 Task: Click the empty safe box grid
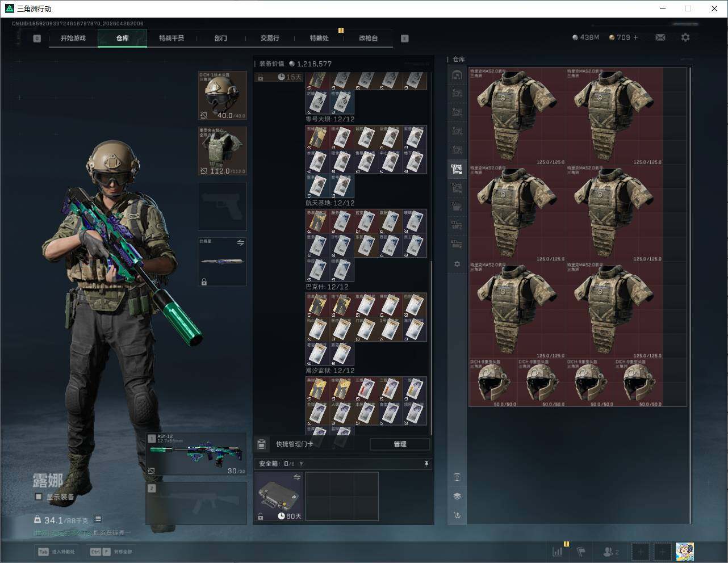tap(342, 496)
